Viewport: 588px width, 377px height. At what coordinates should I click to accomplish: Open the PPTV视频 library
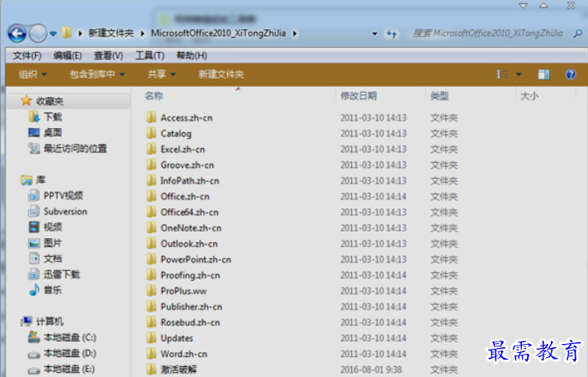tap(63, 196)
